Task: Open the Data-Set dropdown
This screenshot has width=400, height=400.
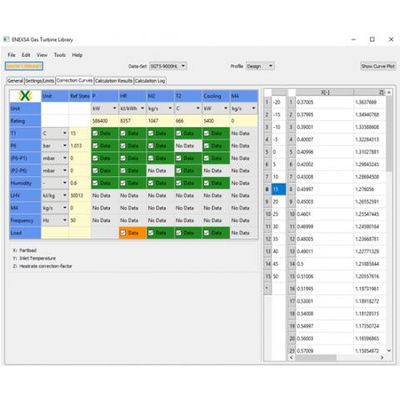Action: 168,66
